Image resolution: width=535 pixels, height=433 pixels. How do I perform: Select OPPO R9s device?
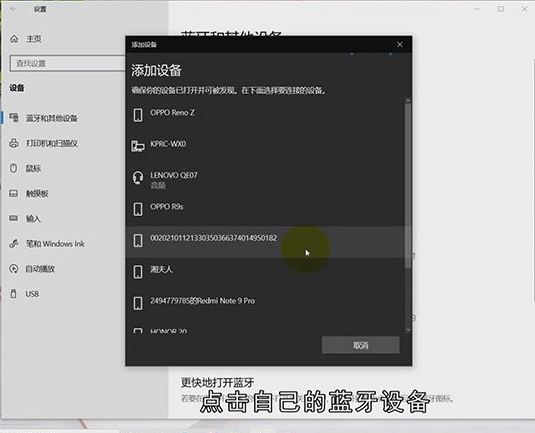265,210
